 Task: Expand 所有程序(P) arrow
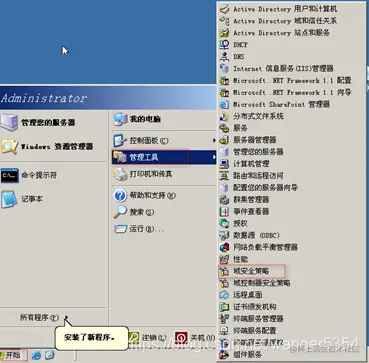pos(67,318)
